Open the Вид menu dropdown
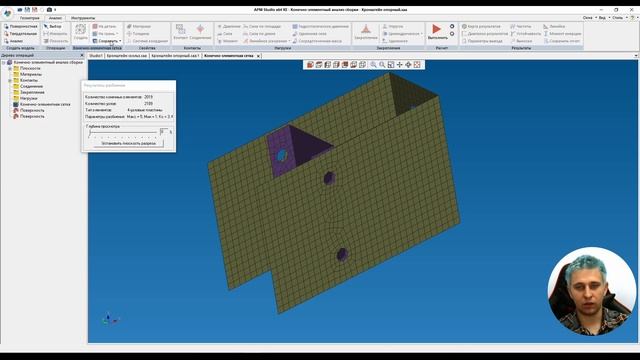Image resolution: width=640 pixels, height=360 pixels. (x=604, y=18)
